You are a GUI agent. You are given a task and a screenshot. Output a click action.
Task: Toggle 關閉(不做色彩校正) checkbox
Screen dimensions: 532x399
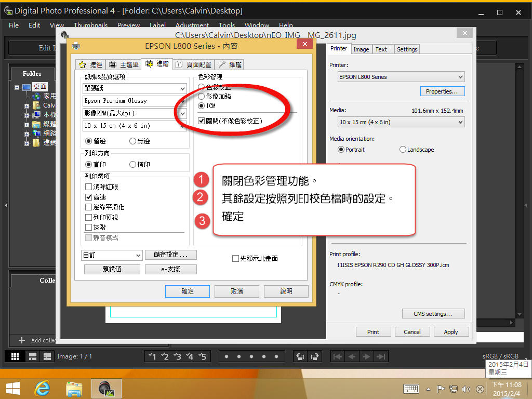[201, 121]
